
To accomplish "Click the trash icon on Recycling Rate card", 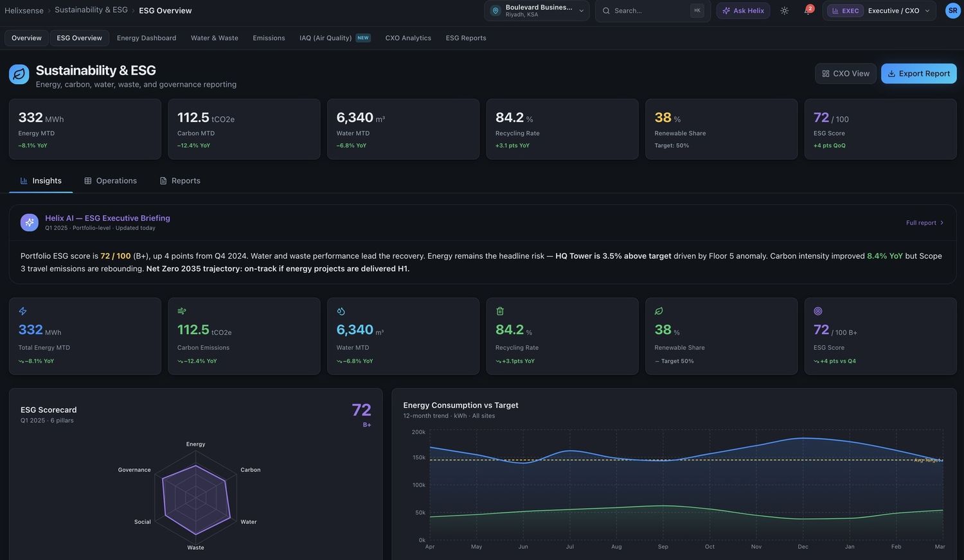I will tap(500, 311).
